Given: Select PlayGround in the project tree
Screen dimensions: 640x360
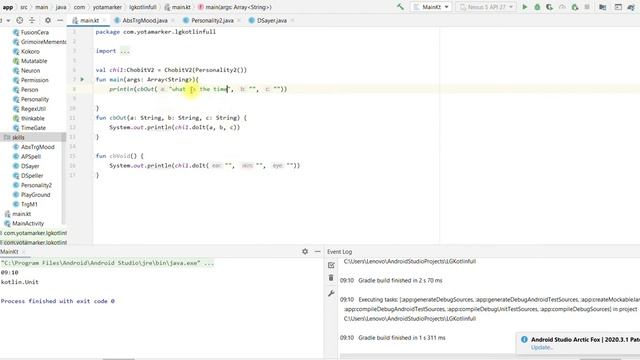Looking at the screenshot, I should click(31, 195).
